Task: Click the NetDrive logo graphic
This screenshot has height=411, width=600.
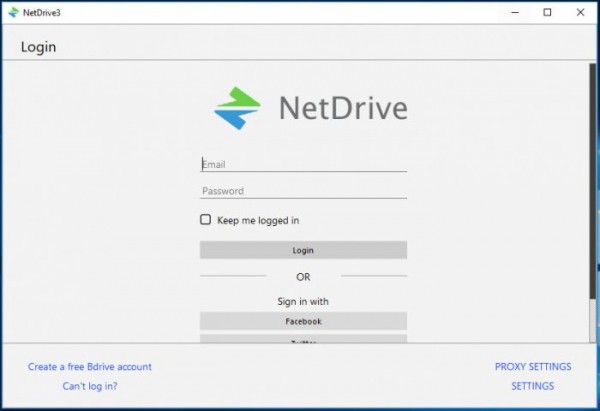Action: (237, 108)
